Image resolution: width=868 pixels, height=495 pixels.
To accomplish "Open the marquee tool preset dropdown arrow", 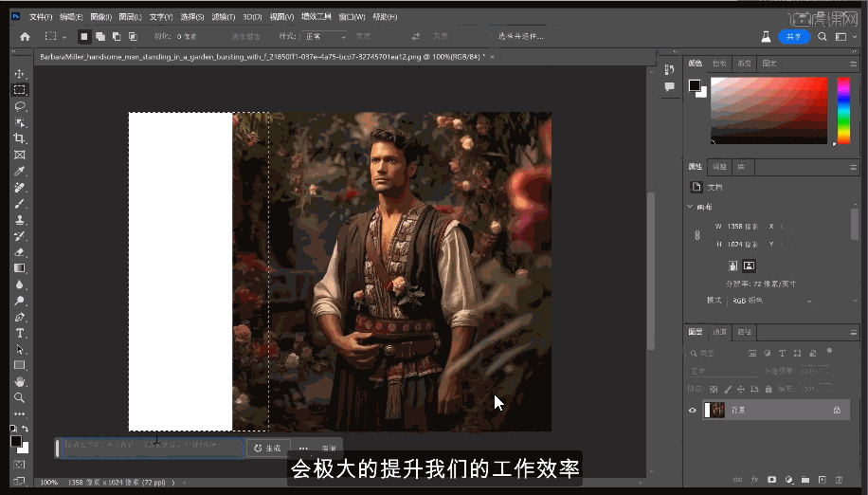I will [x=64, y=37].
